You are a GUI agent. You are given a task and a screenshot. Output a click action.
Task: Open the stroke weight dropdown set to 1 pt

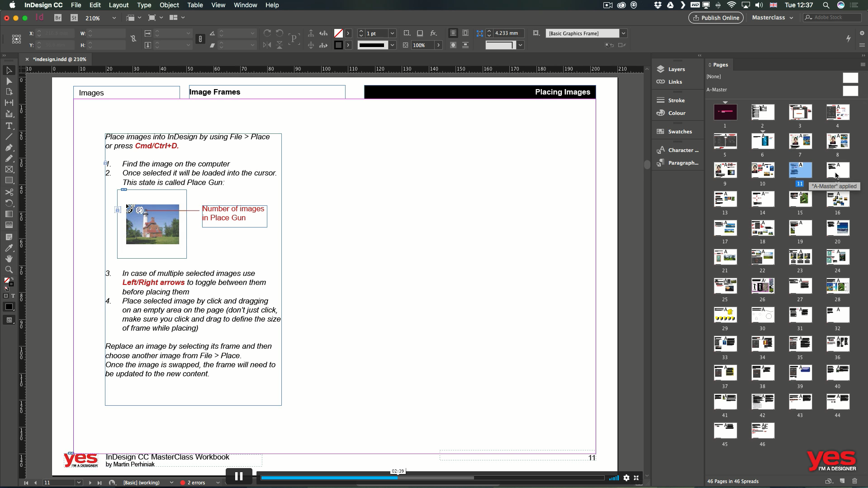point(392,33)
